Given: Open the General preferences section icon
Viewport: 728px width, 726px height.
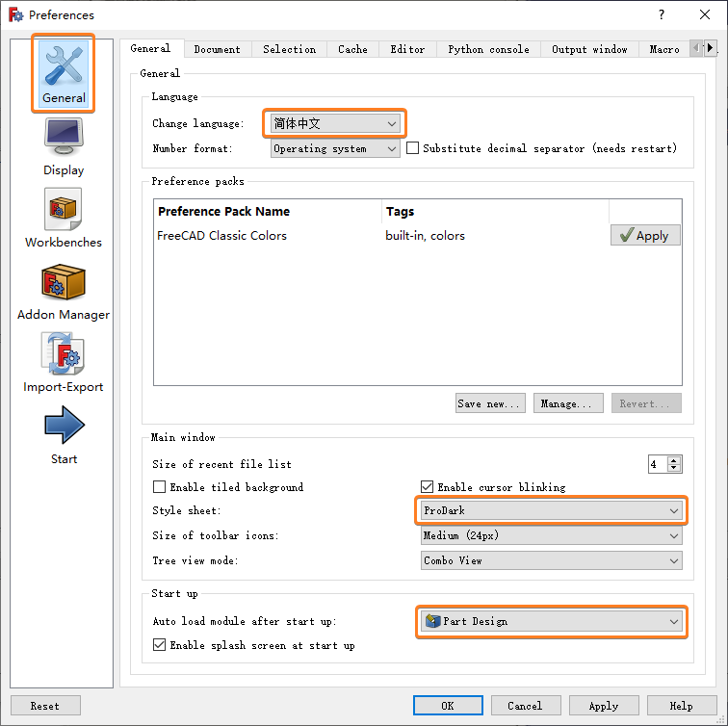Looking at the screenshot, I should (64, 73).
